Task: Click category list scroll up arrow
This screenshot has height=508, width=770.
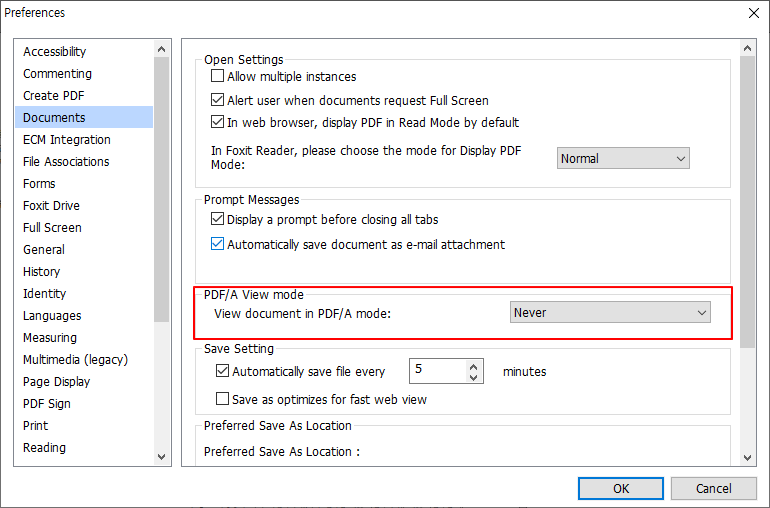Action: [161, 49]
